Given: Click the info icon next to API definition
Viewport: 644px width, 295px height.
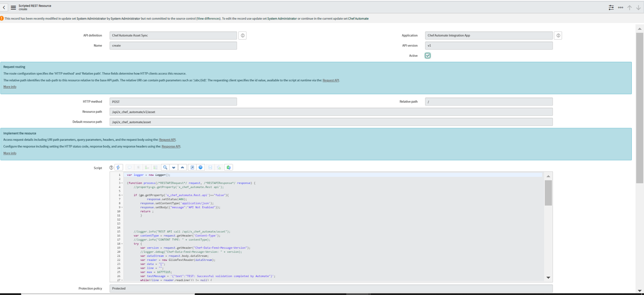Looking at the screenshot, I should click(x=242, y=36).
